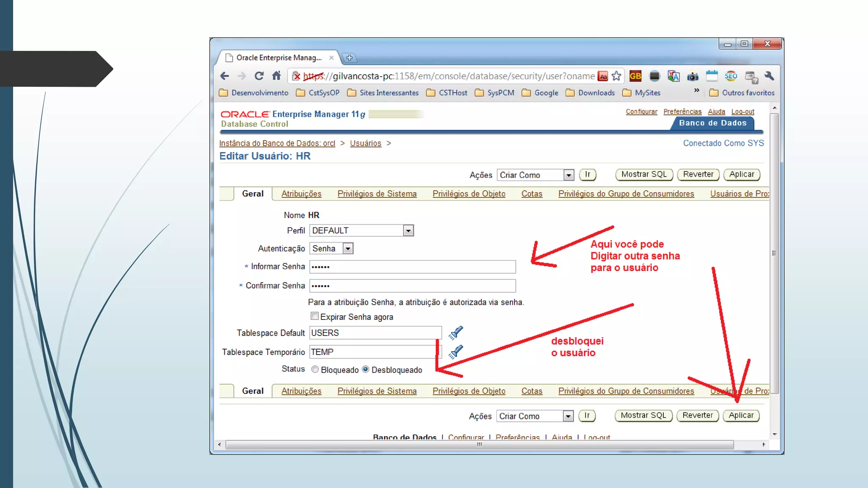Click the home icon in toolbar
868x488 pixels.
[x=276, y=76]
